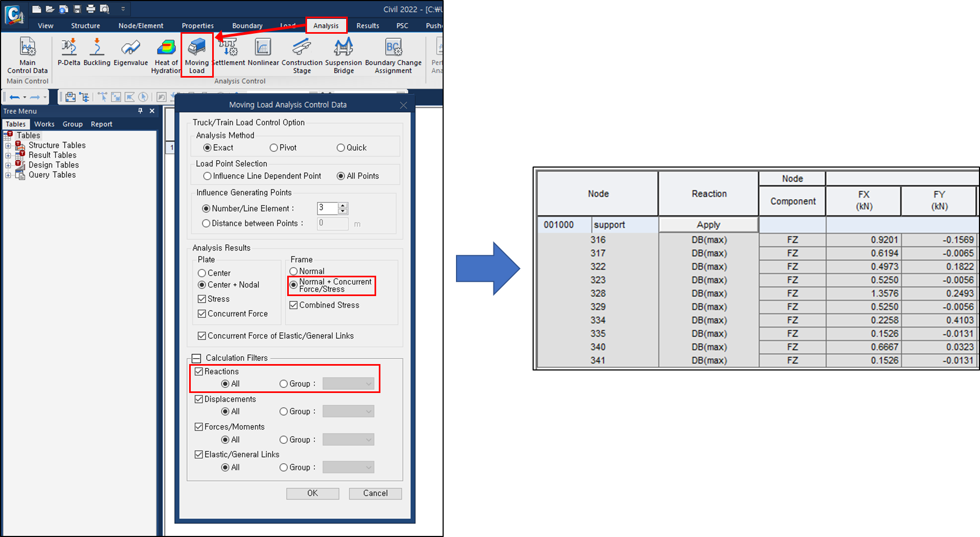Image resolution: width=980 pixels, height=537 pixels.
Task: Switch to the Works tab
Action: (x=44, y=124)
